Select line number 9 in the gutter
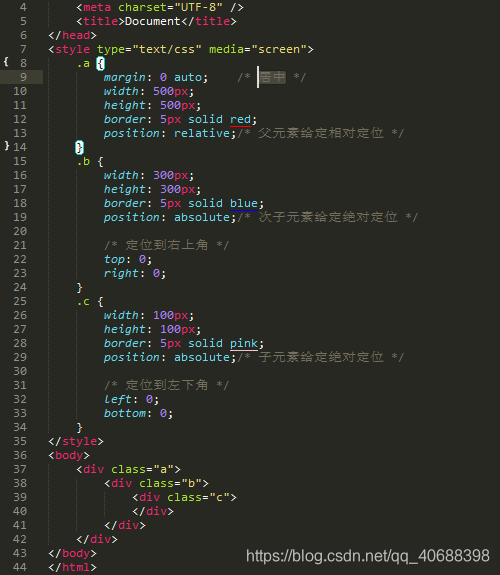The image size is (500, 575). point(23,77)
